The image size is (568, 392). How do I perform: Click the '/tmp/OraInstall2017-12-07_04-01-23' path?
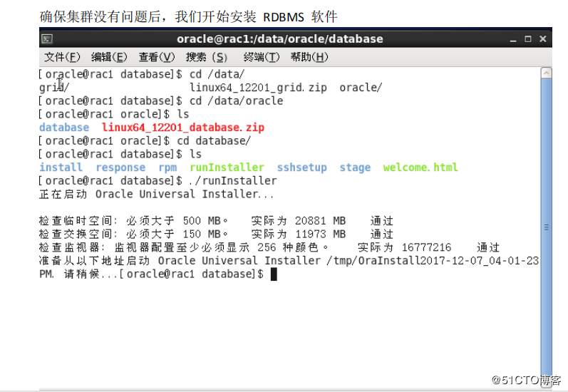pos(433,261)
